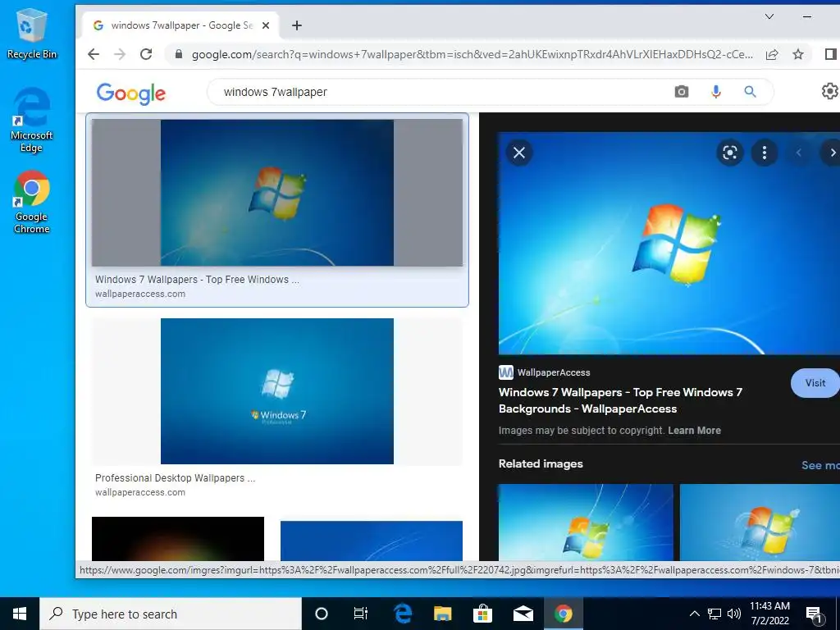This screenshot has height=630, width=840.
Task: Open Microsoft Edge desktop shortcut
Action: [32, 120]
